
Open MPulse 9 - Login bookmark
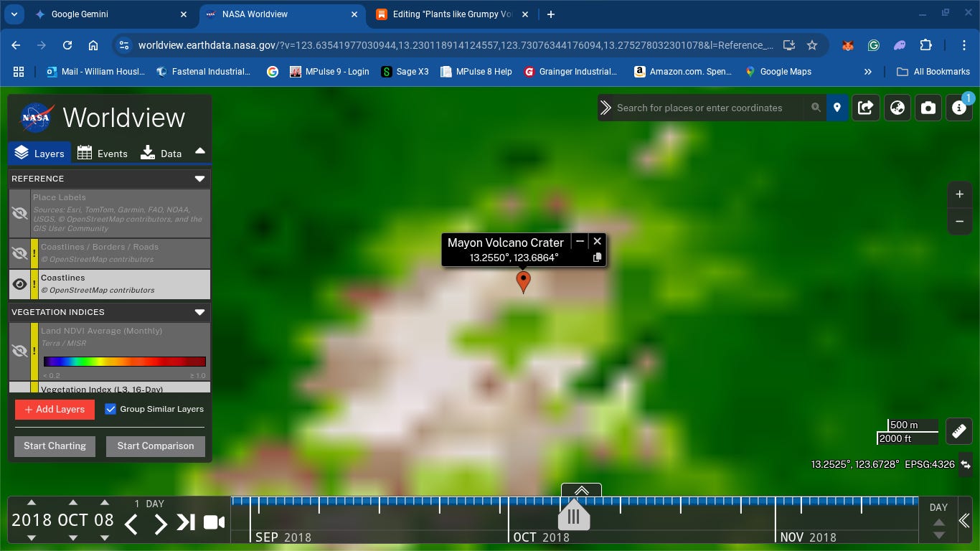point(329,72)
